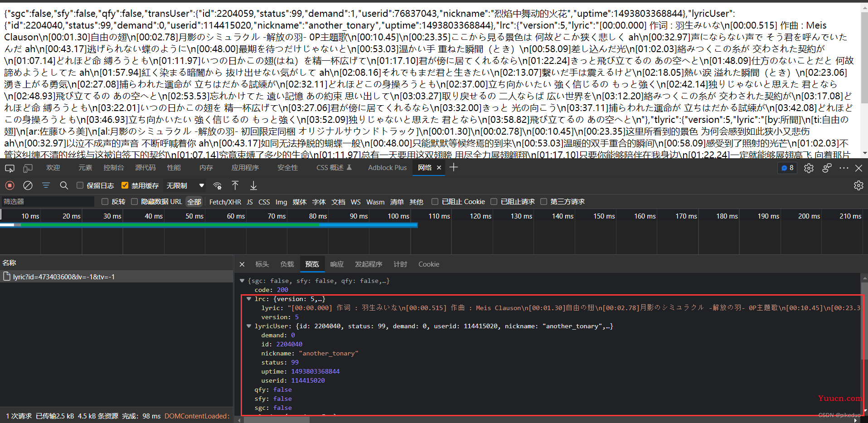Collapse root JSON object arrow
The image size is (868, 423).
point(242,281)
